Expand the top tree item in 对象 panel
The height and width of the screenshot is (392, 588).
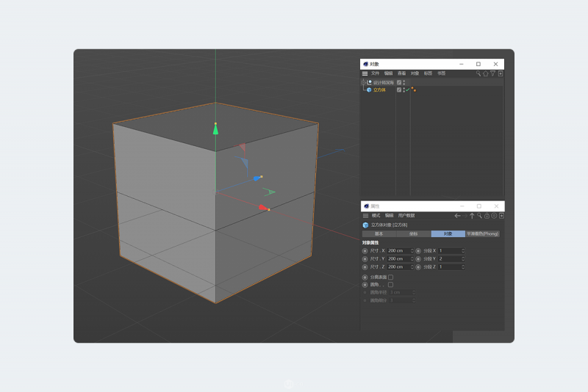(363, 82)
